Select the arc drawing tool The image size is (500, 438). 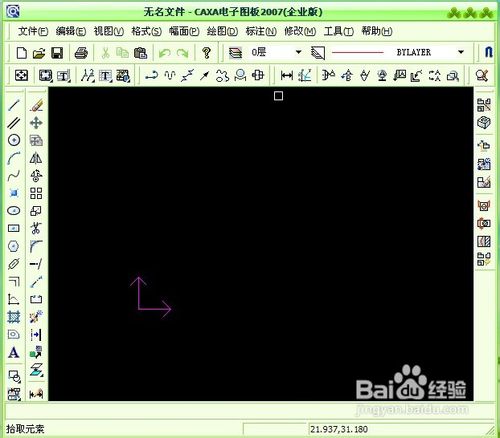[14, 158]
